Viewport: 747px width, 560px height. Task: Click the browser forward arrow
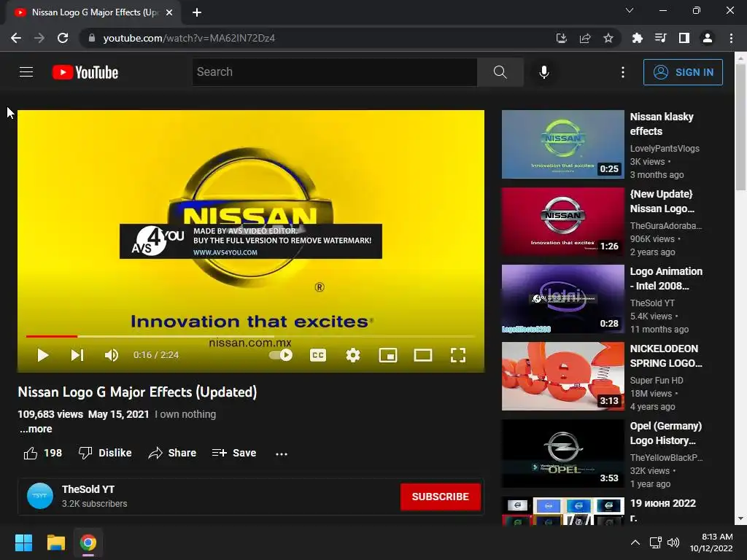pyautogui.click(x=39, y=38)
